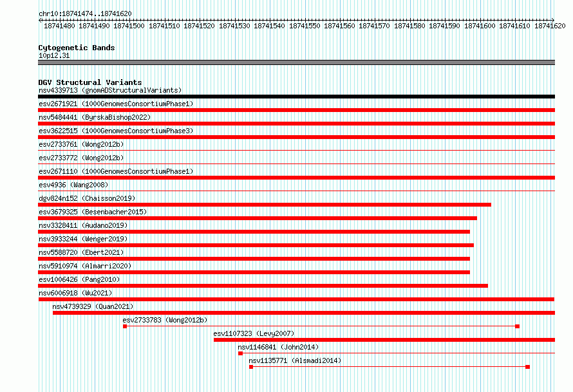573x392 pixels.
Task: Click left endpoint square of esv2733783 variant
Action: click(125, 326)
